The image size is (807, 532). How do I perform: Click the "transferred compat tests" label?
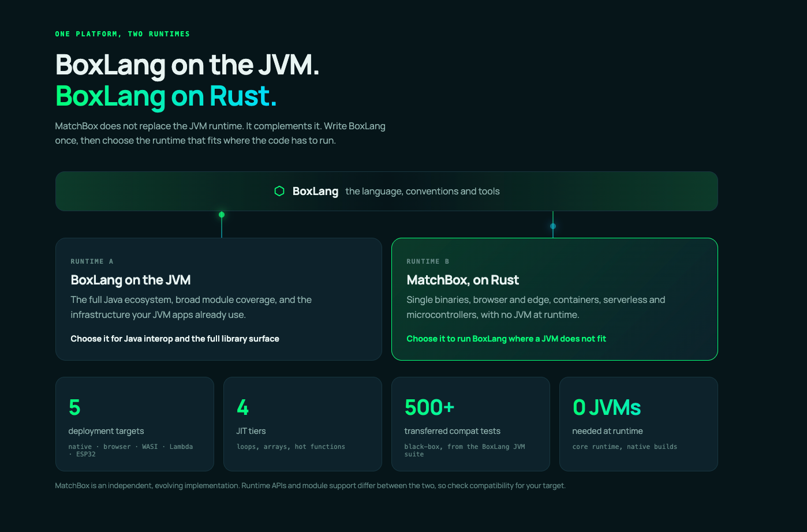[x=453, y=431]
